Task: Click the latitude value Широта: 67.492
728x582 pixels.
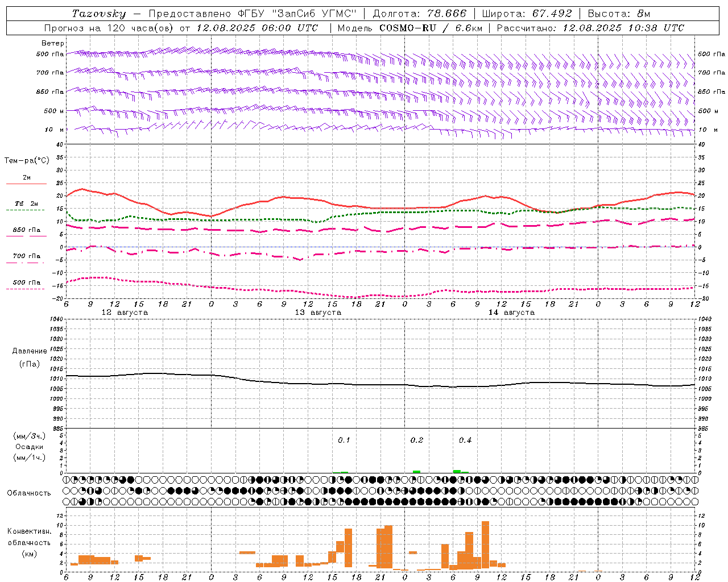Action: click(x=527, y=14)
